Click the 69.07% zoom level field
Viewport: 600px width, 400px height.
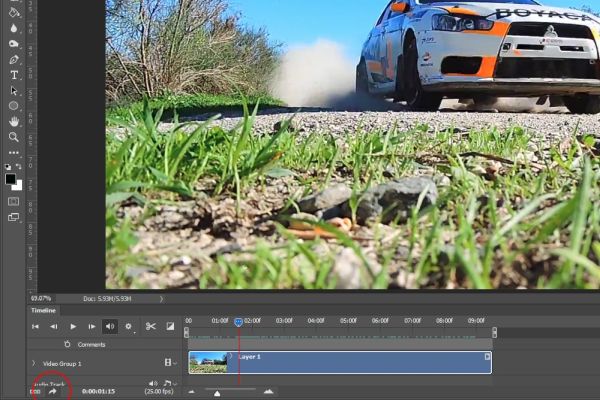point(41,298)
